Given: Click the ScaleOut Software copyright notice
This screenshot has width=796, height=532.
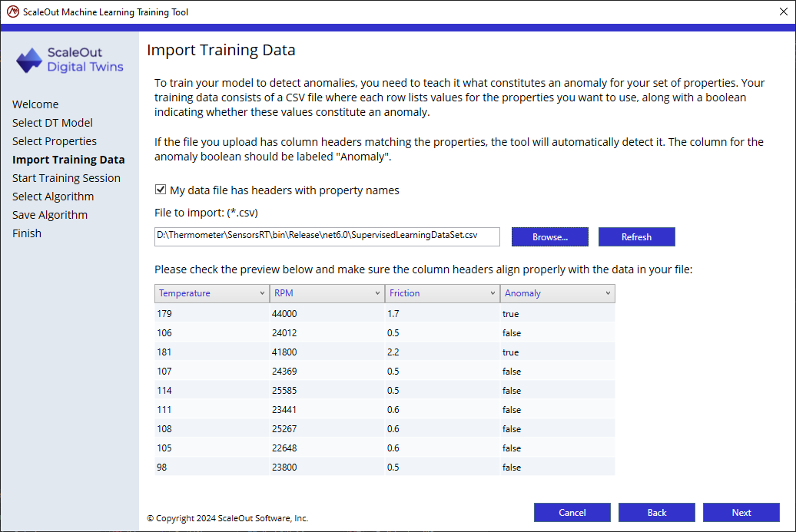Looking at the screenshot, I should 227,518.
